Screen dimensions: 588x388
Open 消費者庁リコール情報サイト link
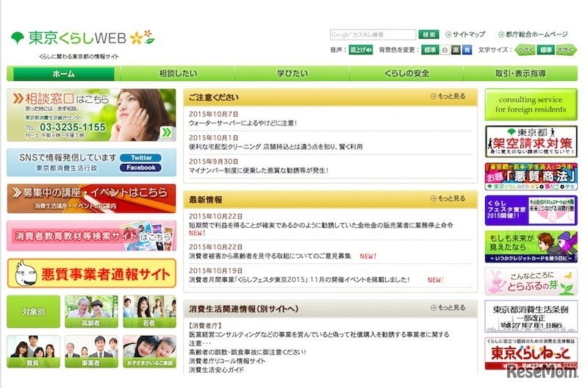(227, 361)
